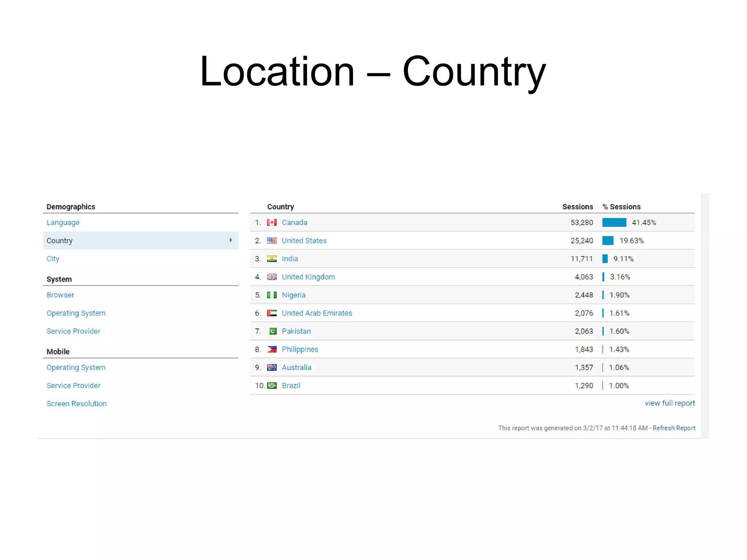This screenshot has height=560, width=747.
Task: Open the Canada country link
Action: click(x=294, y=223)
